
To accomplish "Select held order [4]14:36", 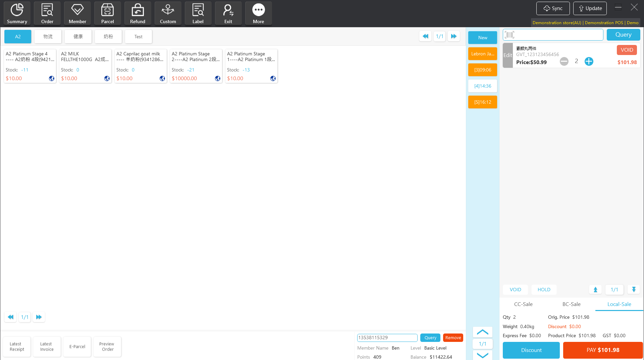I will click(482, 86).
